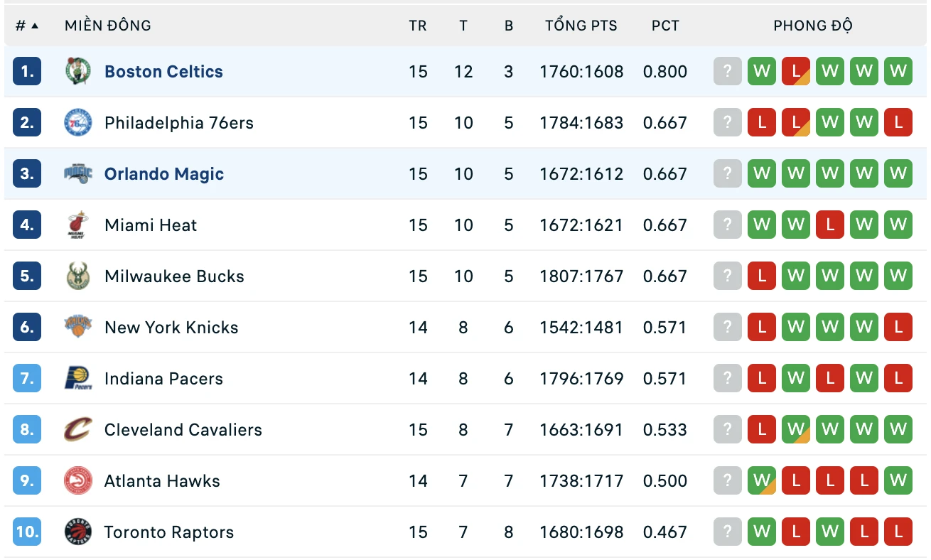This screenshot has height=560, width=931.
Task: Open the Toronto Raptors team link
Action: 169,532
